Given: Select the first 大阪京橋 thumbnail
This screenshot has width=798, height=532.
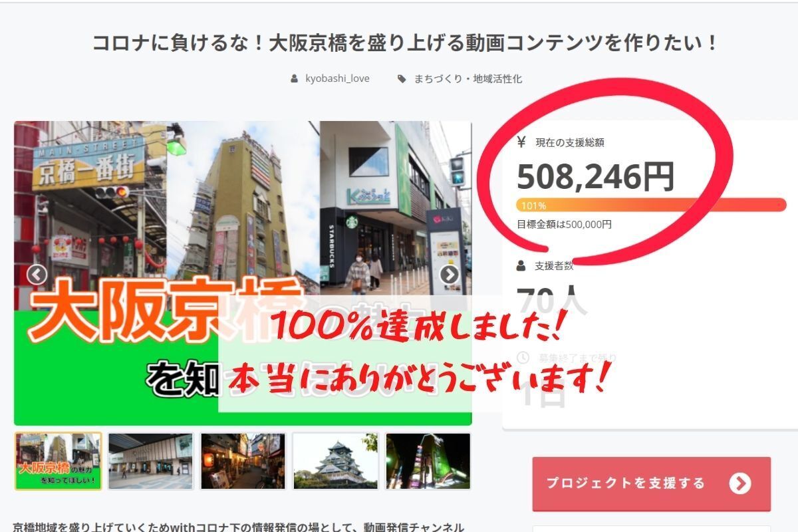Looking at the screenshot, I should (x=59, y=462).
